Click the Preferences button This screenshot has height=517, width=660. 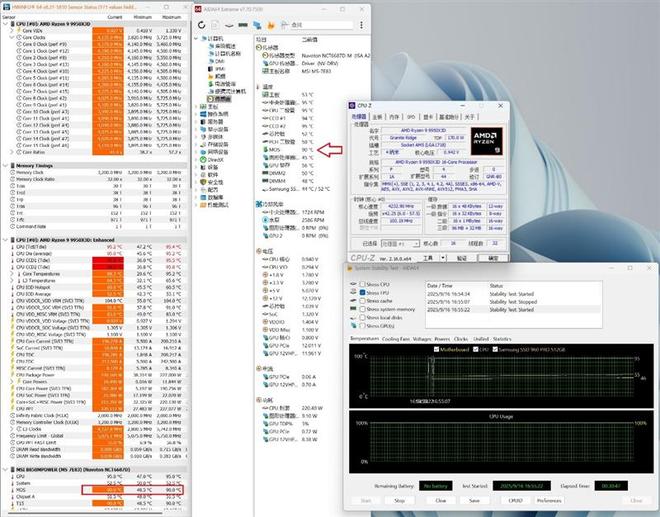(x=548, y=500)
